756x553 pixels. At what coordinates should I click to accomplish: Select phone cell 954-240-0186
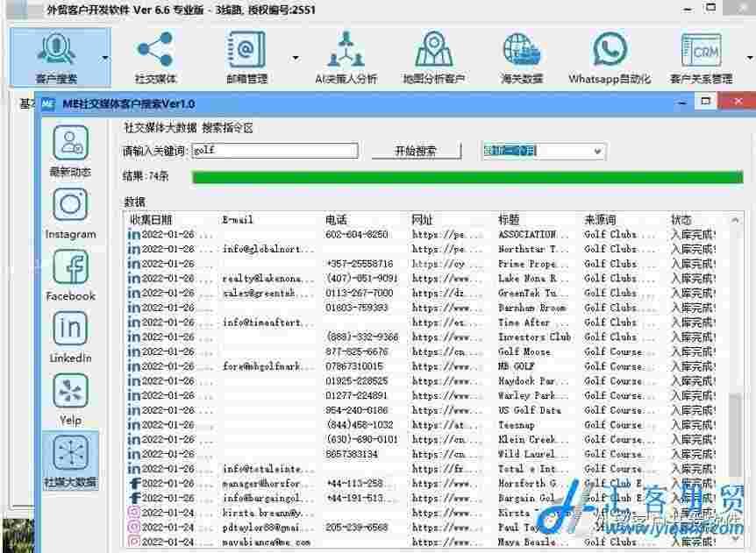click(357, 410)
